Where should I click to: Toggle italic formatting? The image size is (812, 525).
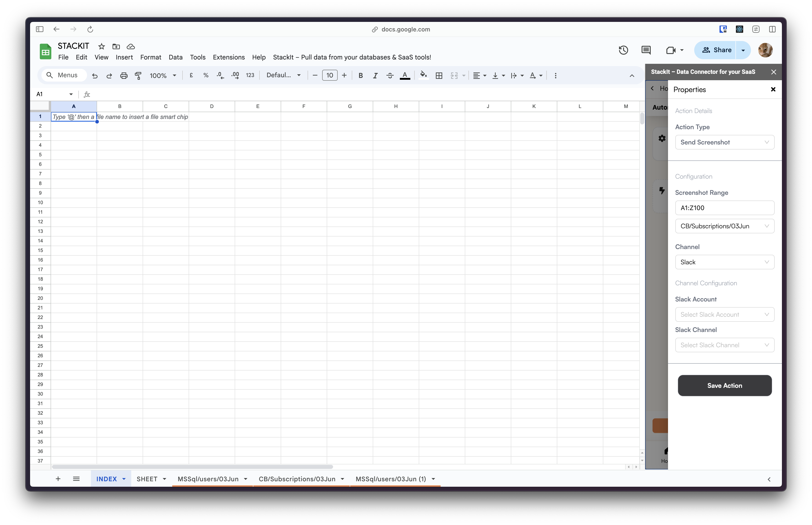click(x=375, y=76)
